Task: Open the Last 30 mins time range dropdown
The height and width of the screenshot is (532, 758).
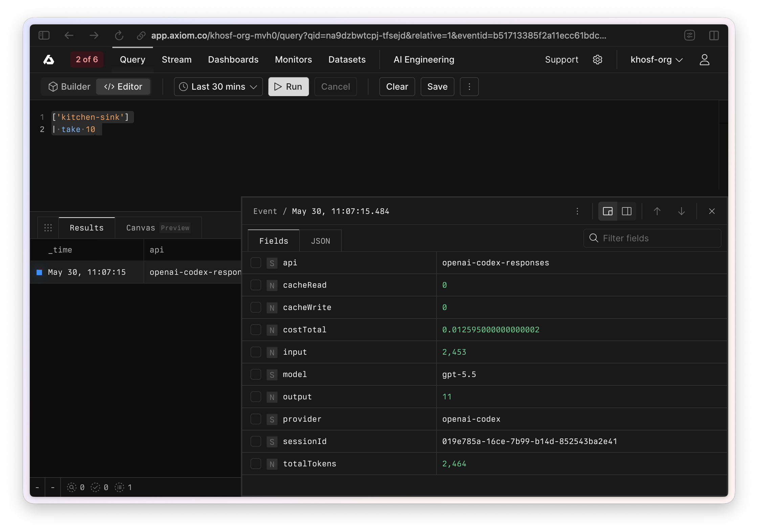Action: [x=218, y=87]
